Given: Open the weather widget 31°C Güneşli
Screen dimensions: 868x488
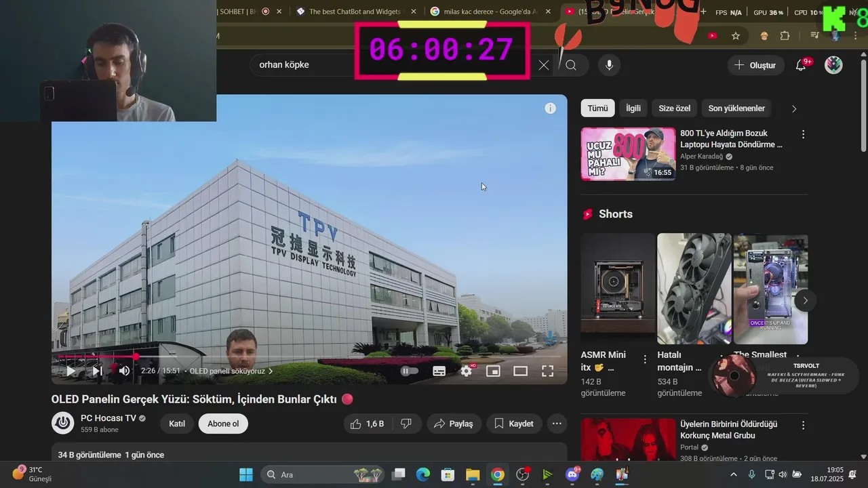Looking at the screenshot, I should 33,474.
